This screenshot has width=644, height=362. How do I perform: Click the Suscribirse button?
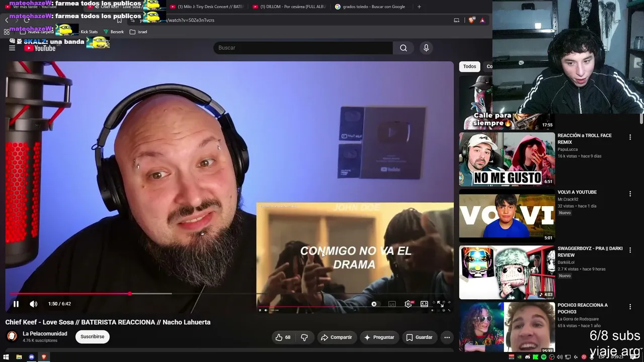[x=93, y=337]
